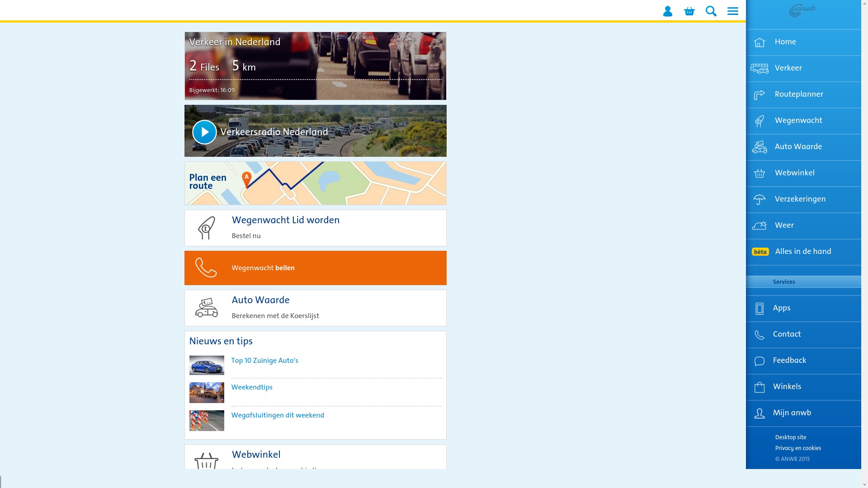This screenshot has height=488, width=868.
Task: Open Weekendtips article link
Action: [x=252, y=387]
